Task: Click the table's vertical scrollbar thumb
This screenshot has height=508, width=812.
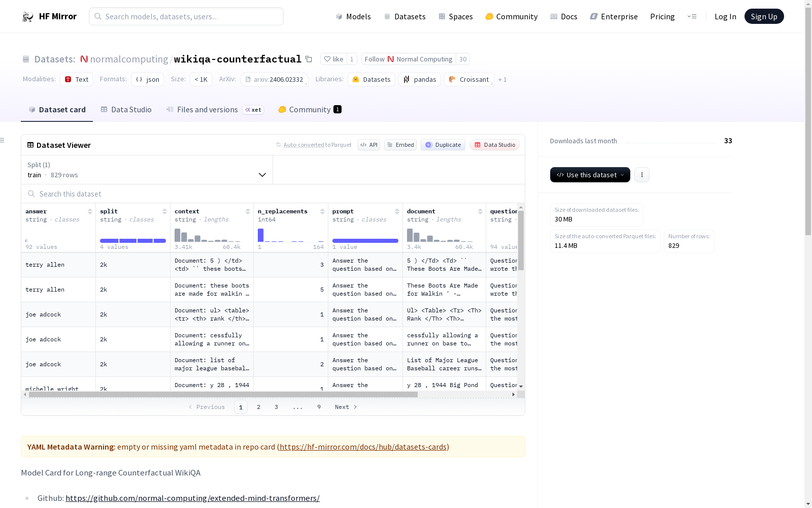Action: coord(521,241)
